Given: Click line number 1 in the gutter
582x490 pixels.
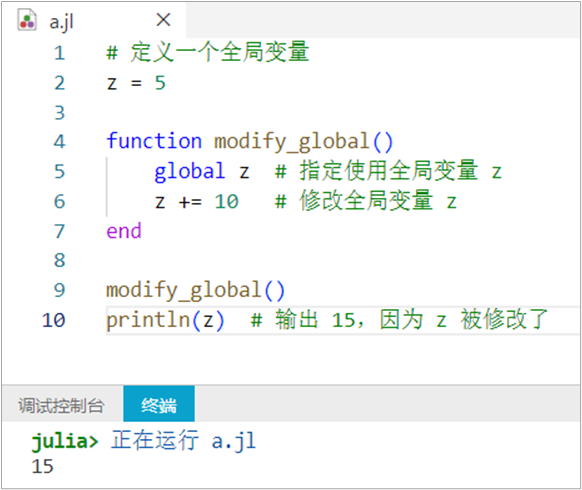Looking at the screenshot, I should pyautogui.click(x=59, y=53).
